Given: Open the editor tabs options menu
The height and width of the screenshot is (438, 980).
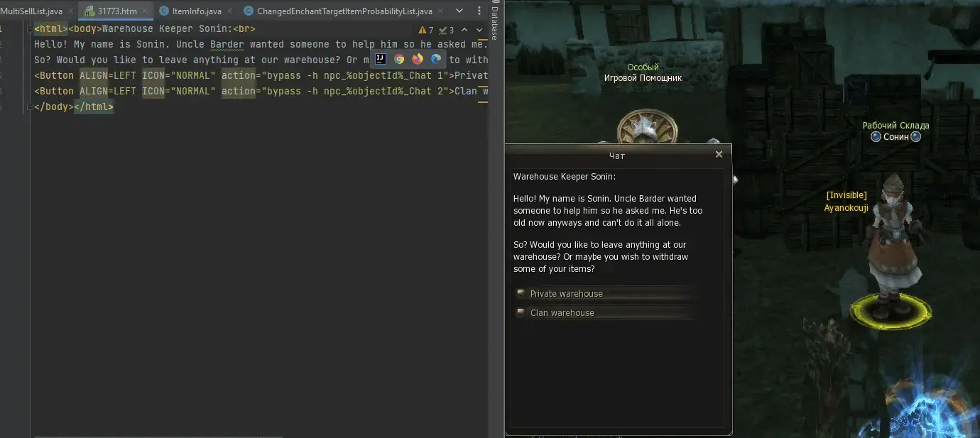Looking at the screenshot, I should [x=478, y=11].
